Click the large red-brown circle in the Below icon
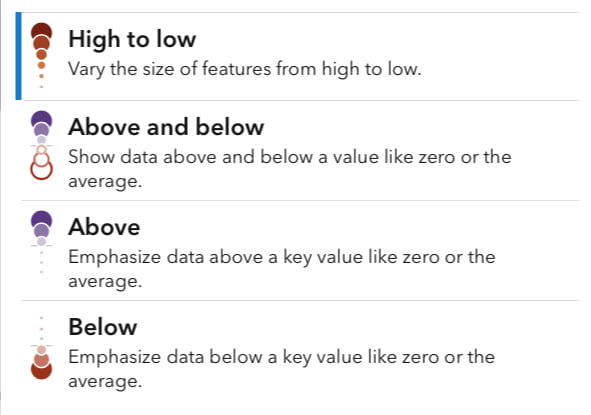Viewport: 591px width, 415px height. point(41,370)
